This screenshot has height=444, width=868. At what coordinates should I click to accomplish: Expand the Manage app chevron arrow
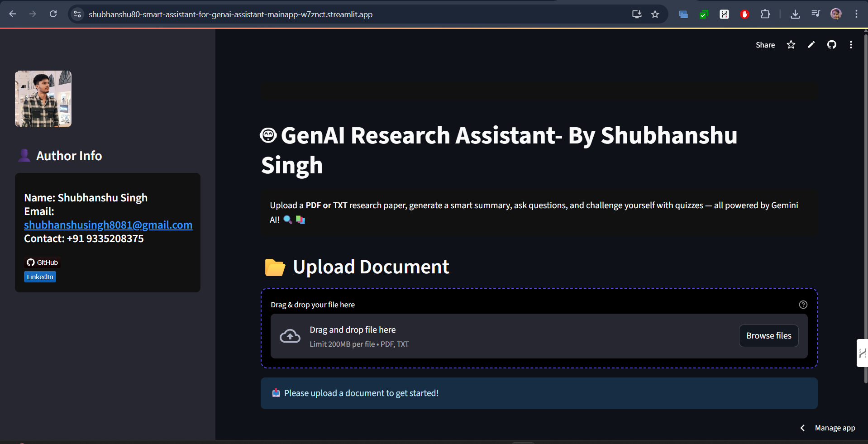(802, 428)
